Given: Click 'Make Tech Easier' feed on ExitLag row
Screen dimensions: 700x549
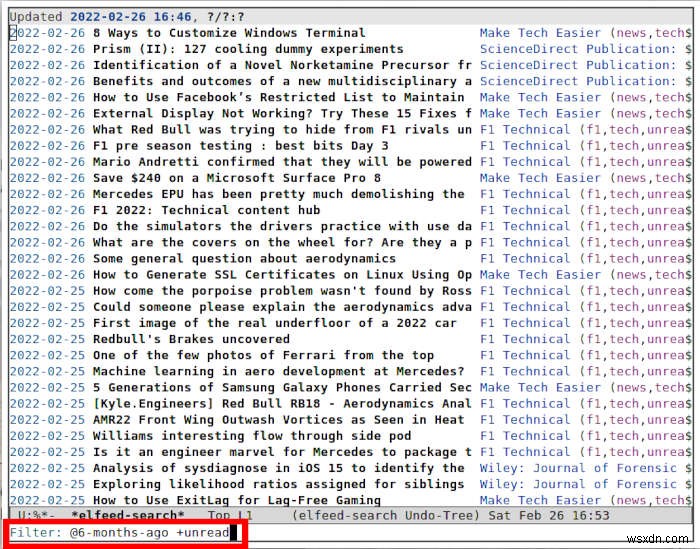Looking at the screenshot, I should (x=541, y=500).
